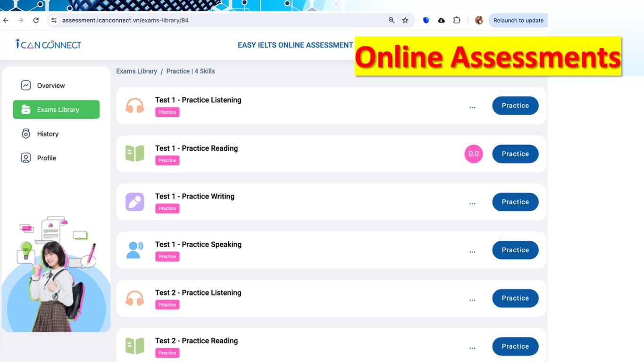Open more options for Test 1 Listening
The height and width of the screenshot is (362, 644).
pyautogui.click(x=472, y=107)
